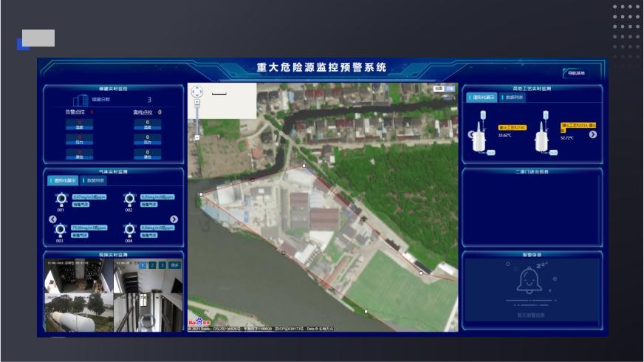Click the 二道门进出信息 panel title
The image size is (644, 362).
click(532, 171)
